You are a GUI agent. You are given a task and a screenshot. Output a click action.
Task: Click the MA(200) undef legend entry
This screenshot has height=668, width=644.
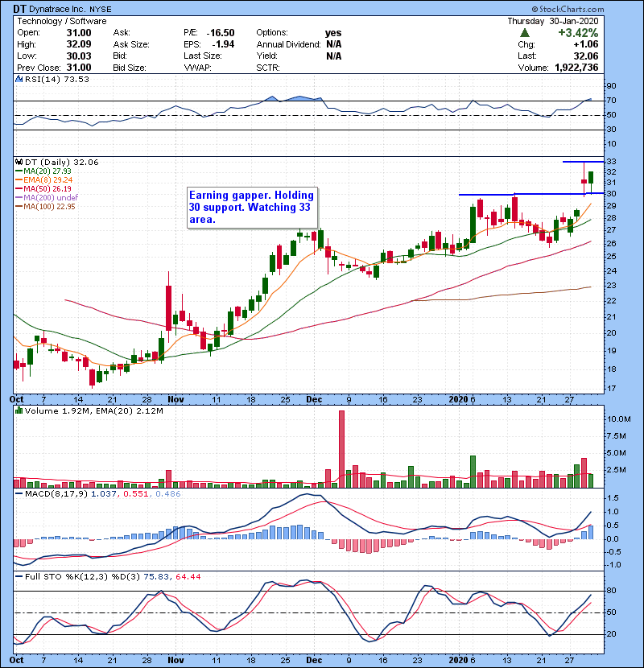(47, 198)
